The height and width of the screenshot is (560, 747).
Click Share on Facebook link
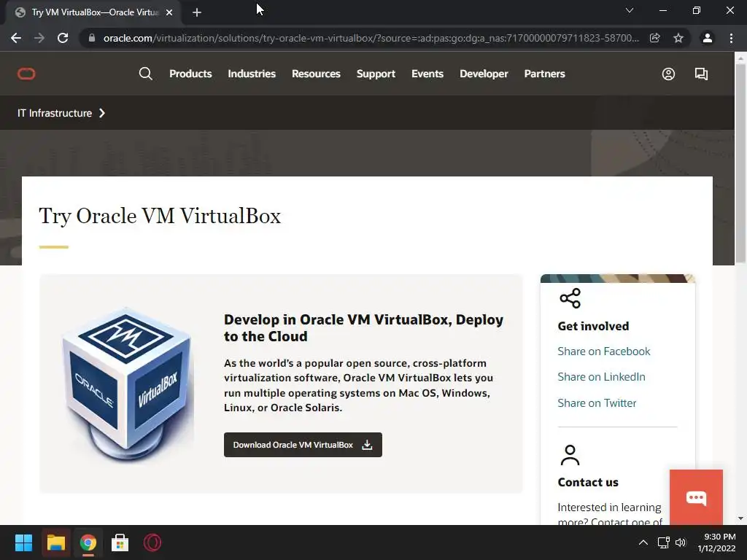click(603, 351)
